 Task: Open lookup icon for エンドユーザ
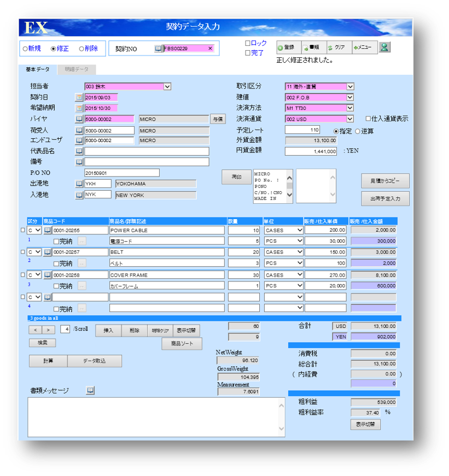(x=79, y=140)
